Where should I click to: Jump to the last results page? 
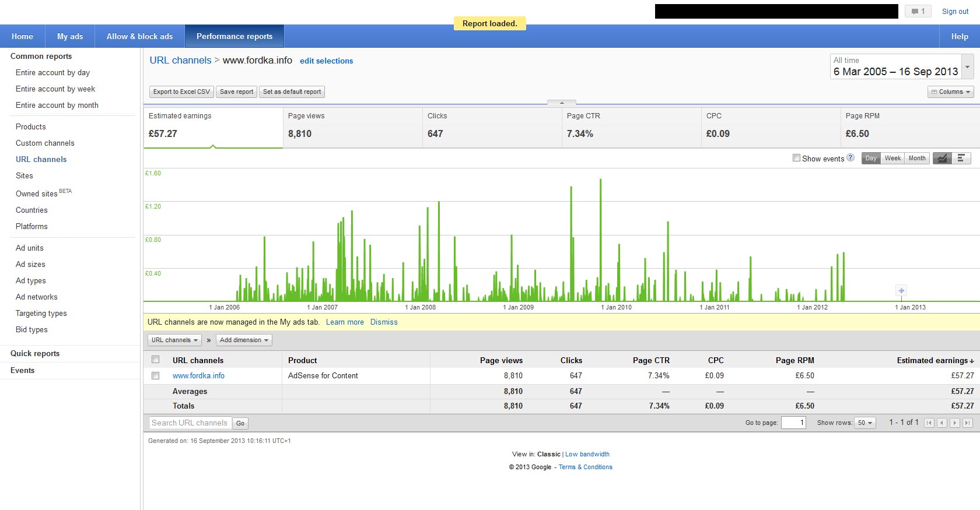tap(968, 423)
